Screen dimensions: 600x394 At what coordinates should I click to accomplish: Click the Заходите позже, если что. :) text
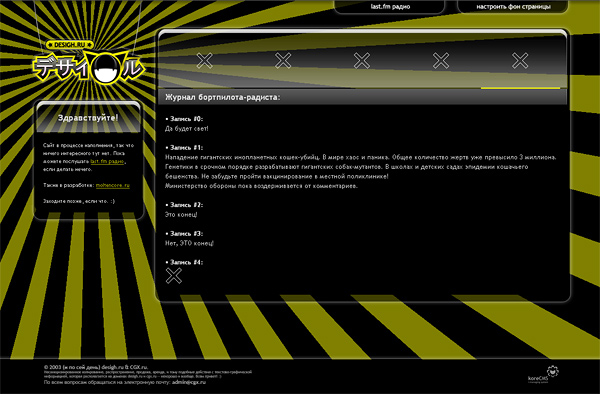(79, 201)
